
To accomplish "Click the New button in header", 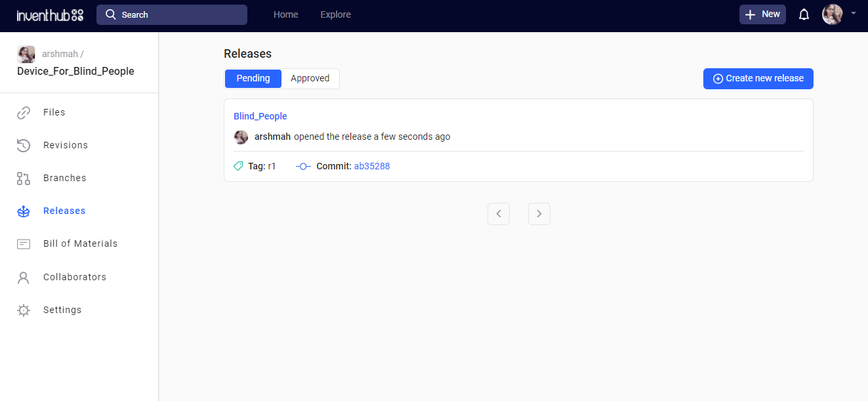I will pos(762,14).
